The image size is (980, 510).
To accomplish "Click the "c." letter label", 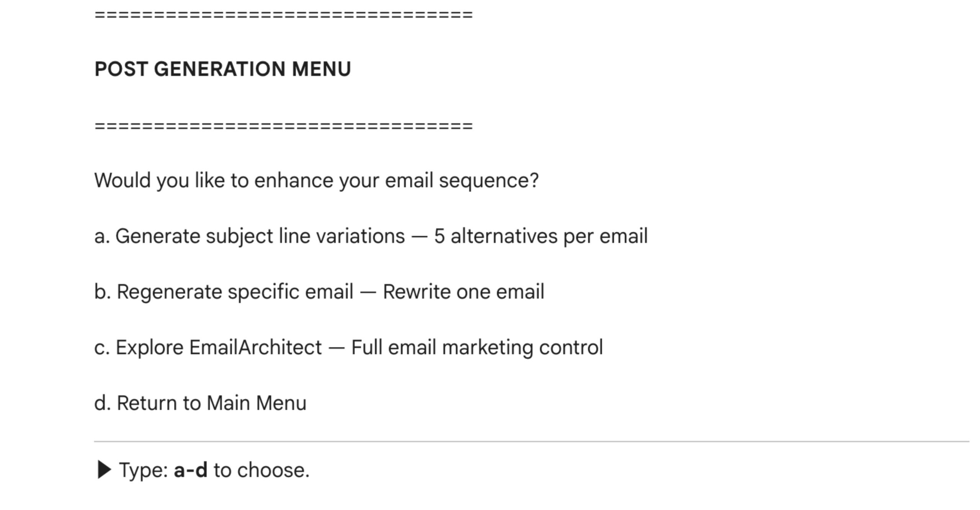I will click(x=102, y=347).
